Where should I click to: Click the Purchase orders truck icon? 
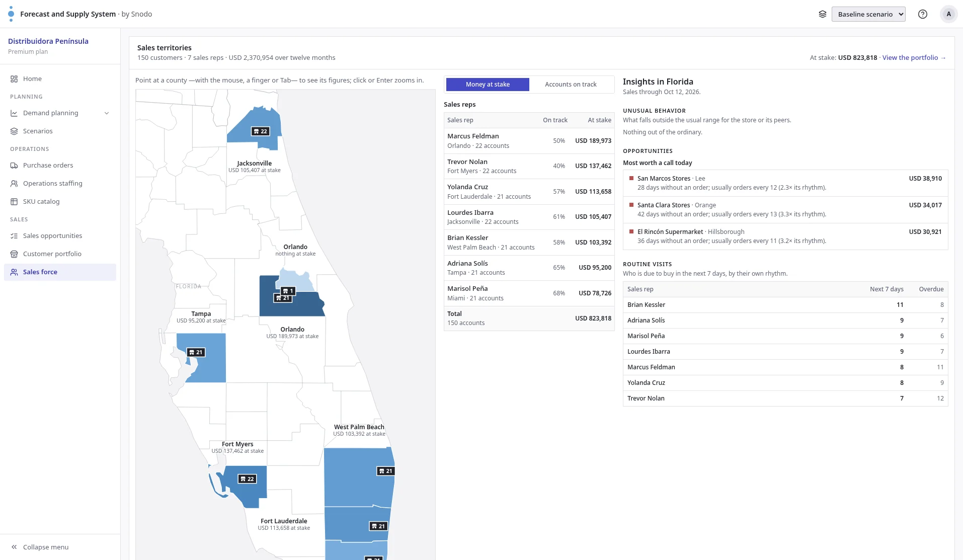[14, 166]
